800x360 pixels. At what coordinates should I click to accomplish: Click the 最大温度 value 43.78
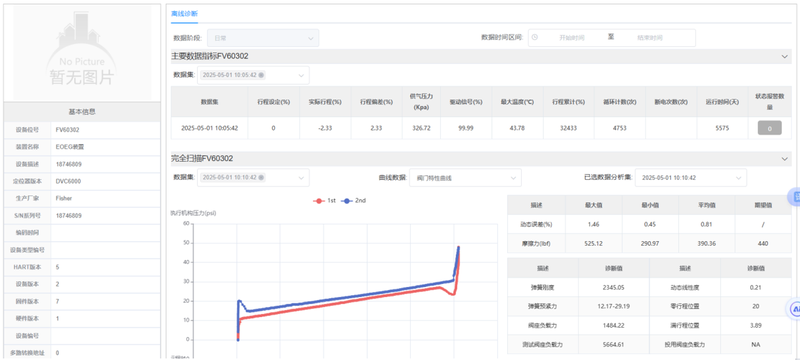point(517,128)
